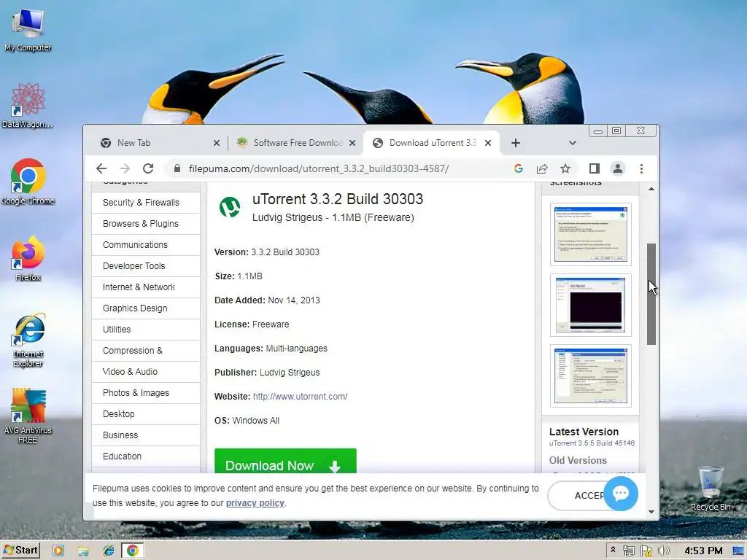Click the scrollbar up arrow
Viewport: 747px width, 560px height.
click(651, 189)
